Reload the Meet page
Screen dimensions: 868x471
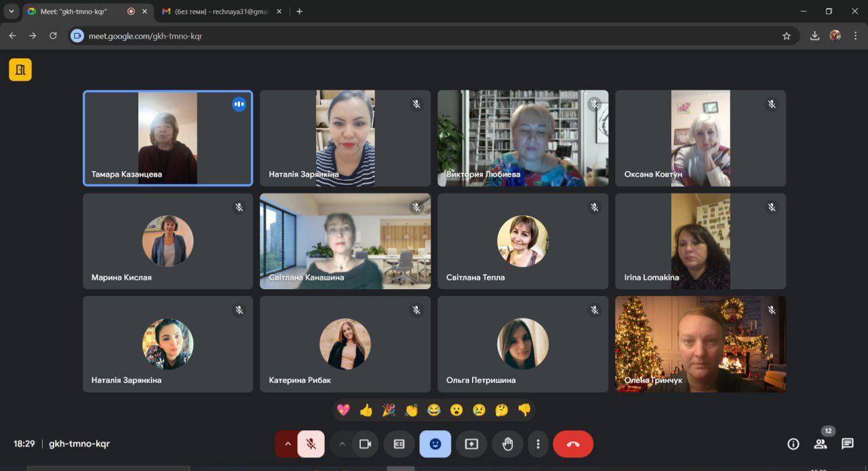click(53, 36)
